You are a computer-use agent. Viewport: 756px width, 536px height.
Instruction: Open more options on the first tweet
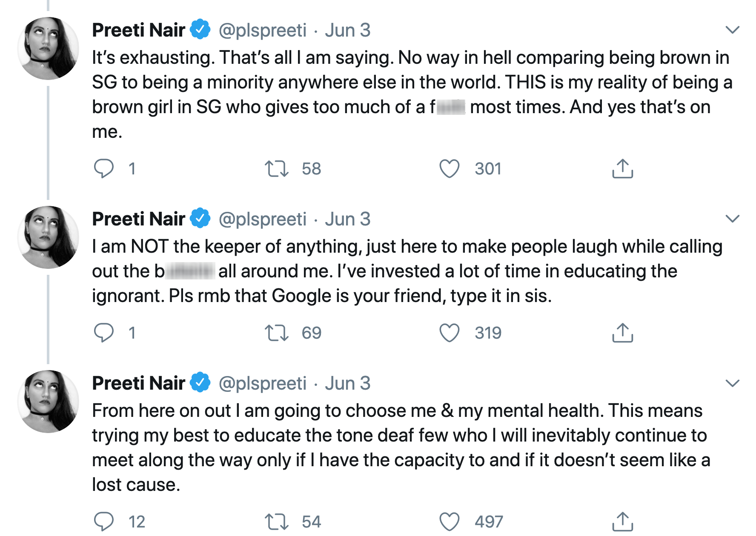point(732,30)
